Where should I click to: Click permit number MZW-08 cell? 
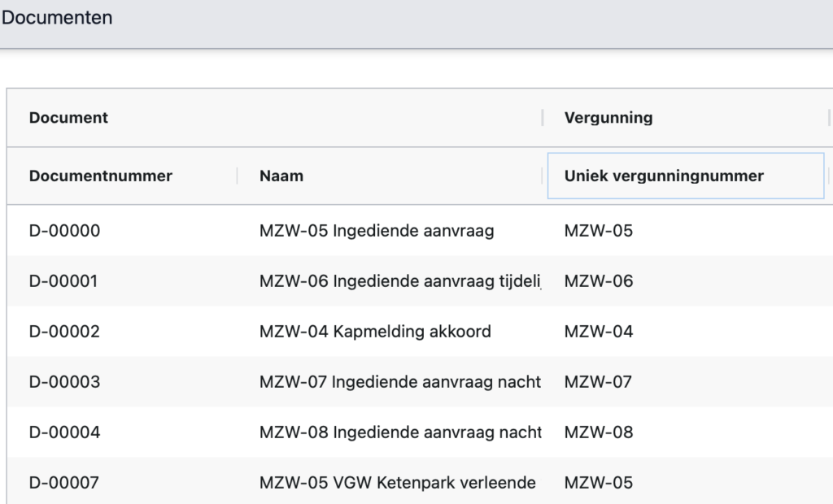[599, 432]
